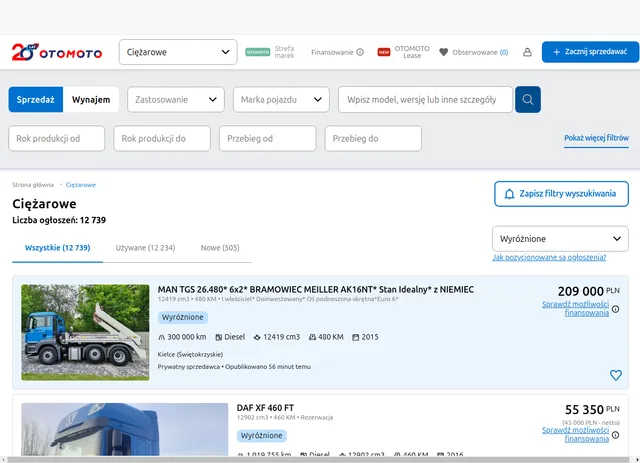Select the Nowe (505) tab
The height and width of the screenshot is (463, 640).
click(220, 247)
